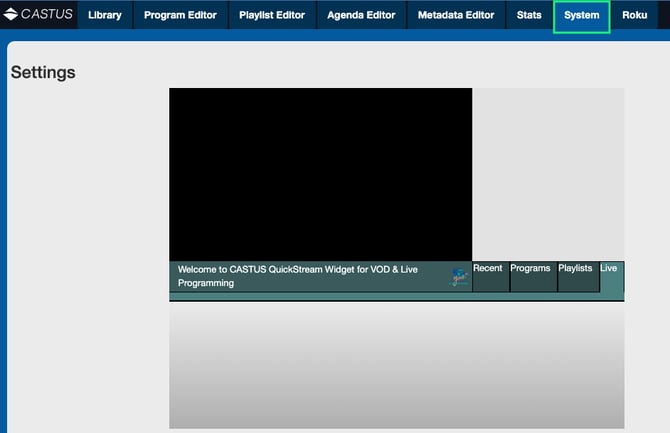Open the Playlist Editor tab

click(x=272, y=15)
